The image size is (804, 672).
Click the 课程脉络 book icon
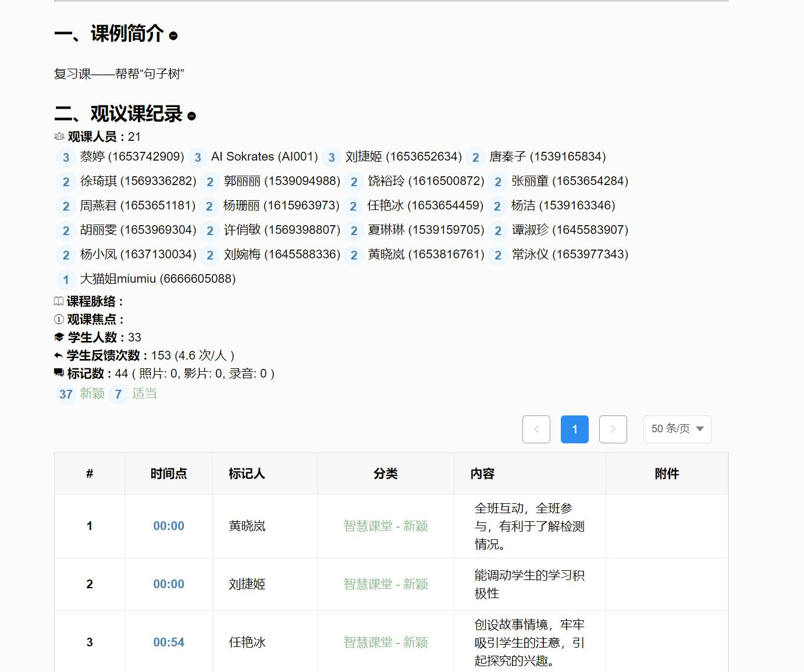(58, 301)
